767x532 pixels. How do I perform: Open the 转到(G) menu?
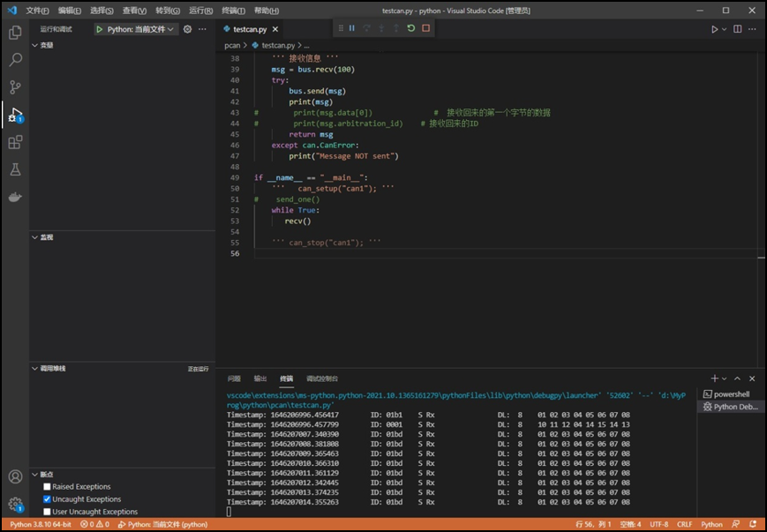(168, 11)
